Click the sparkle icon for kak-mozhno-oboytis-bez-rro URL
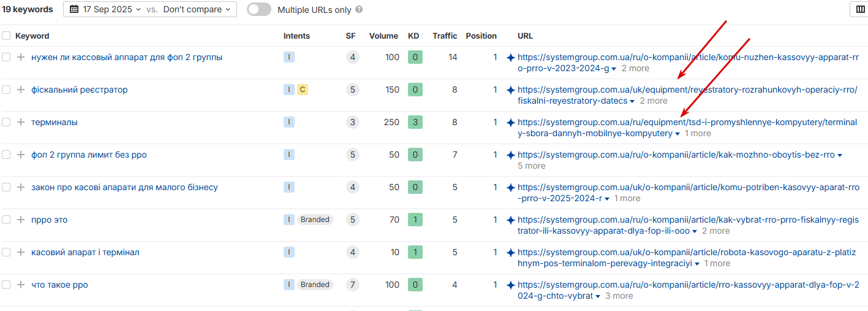The width and height of the screenshot is (868, 311). click(510, 155)
